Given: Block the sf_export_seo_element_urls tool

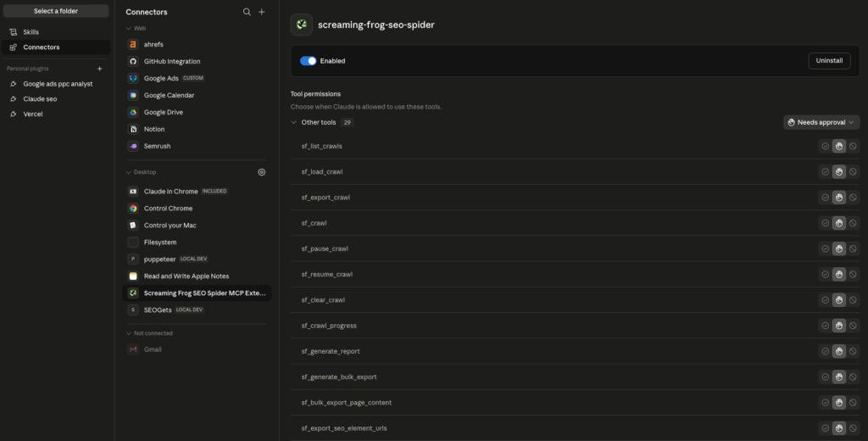Looking at the screenshot, I should click(853, 428).
